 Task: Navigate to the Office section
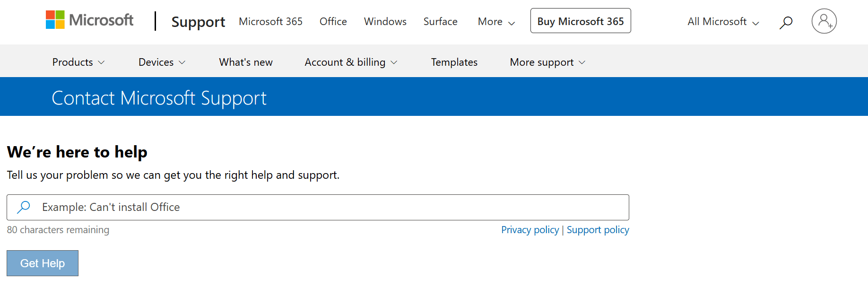[x=333, y=22]
